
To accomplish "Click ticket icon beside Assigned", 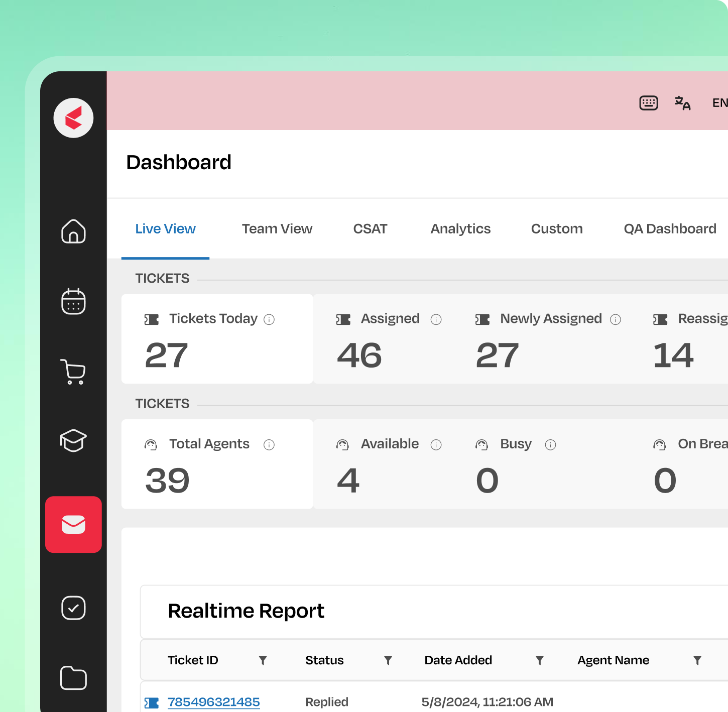I will [x=343, y=319].
